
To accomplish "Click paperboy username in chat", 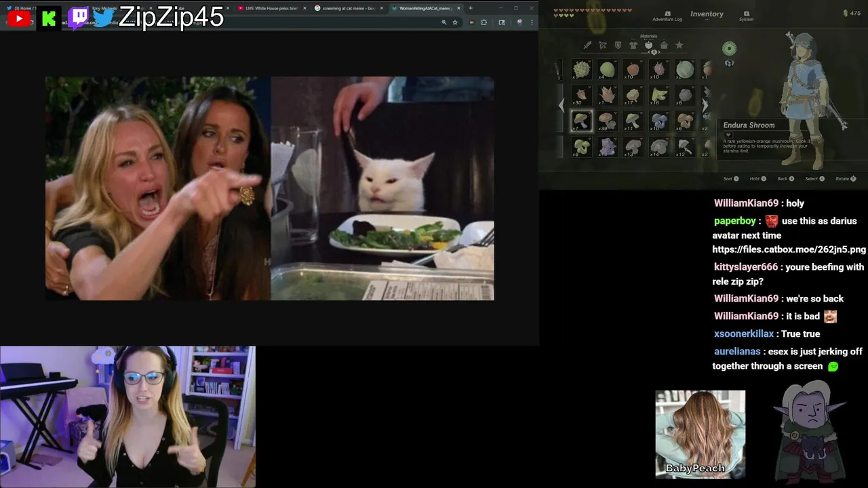I will (736, 221).
